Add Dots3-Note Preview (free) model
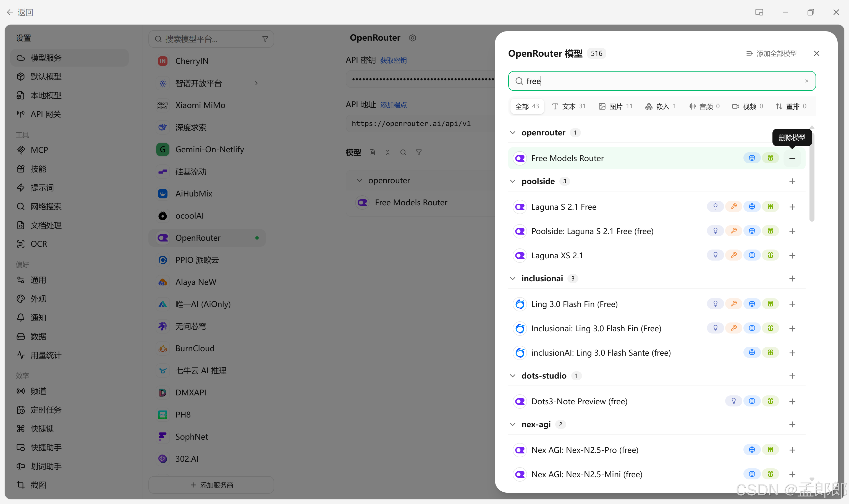The height and width of the screenshot is (504, 849). pyautogui.click(x=792, y=401)
